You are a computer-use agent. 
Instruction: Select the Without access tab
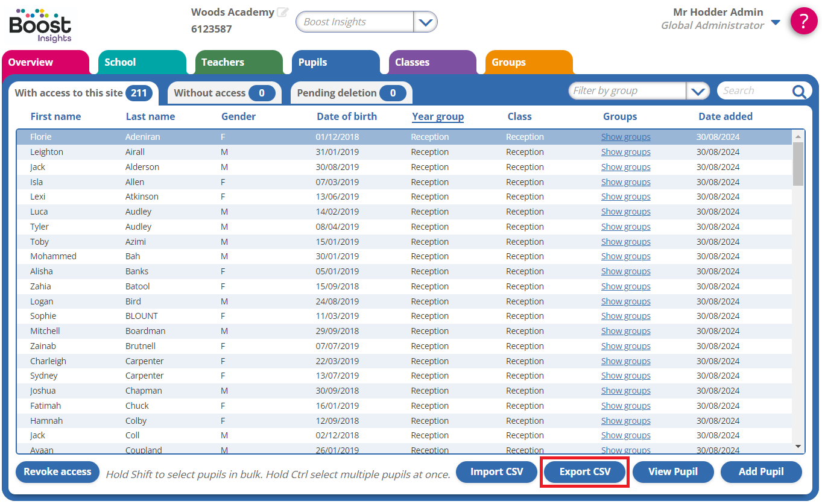[x=224, y=93]
